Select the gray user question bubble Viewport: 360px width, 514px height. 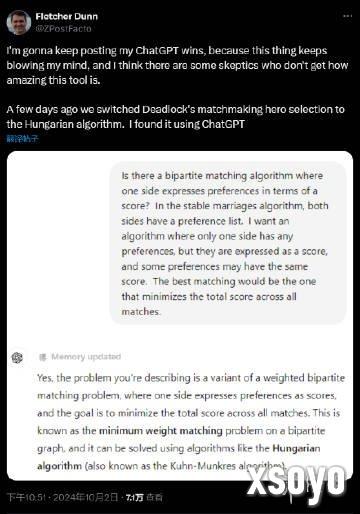pyautogui.click(x=228, y=243)
